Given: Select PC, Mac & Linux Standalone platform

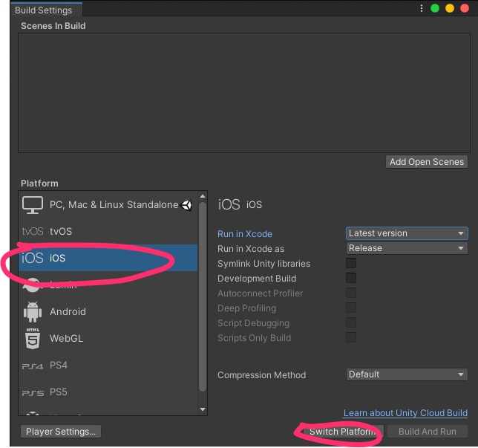Looking at the screenshot, I should [x=108, y=205].
